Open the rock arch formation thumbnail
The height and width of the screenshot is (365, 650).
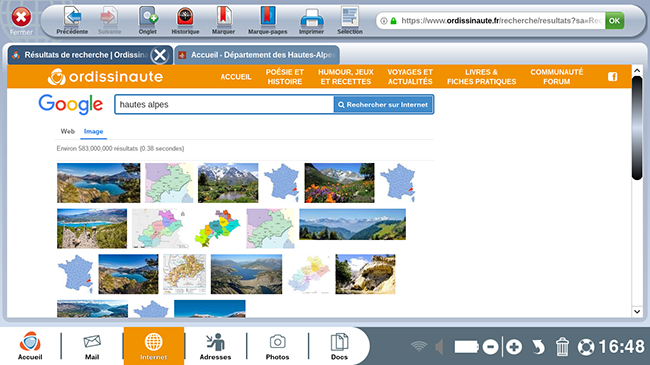(x=365, y=274)
